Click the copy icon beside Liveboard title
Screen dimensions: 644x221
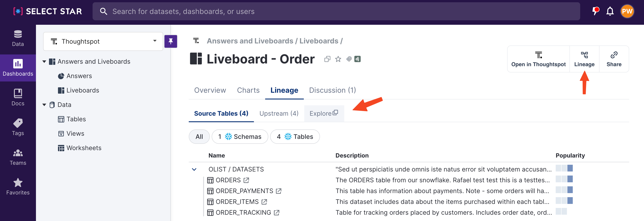pos(327,59)
